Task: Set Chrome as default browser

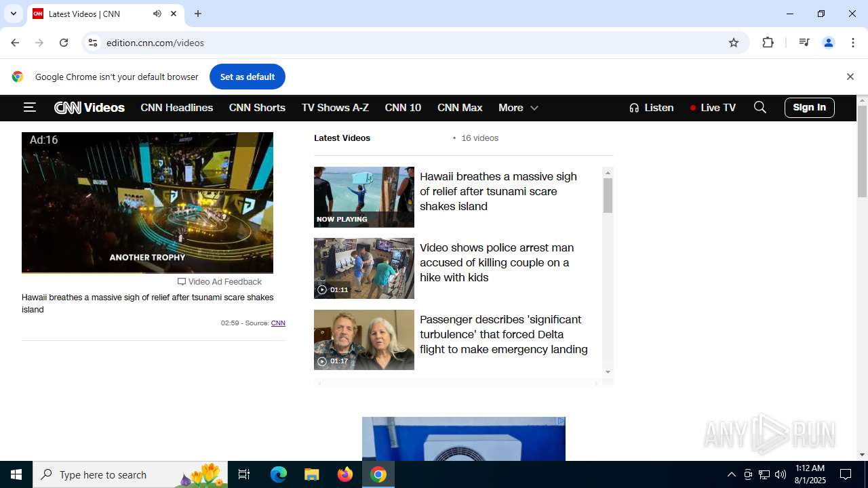Action: coord(248,77)
